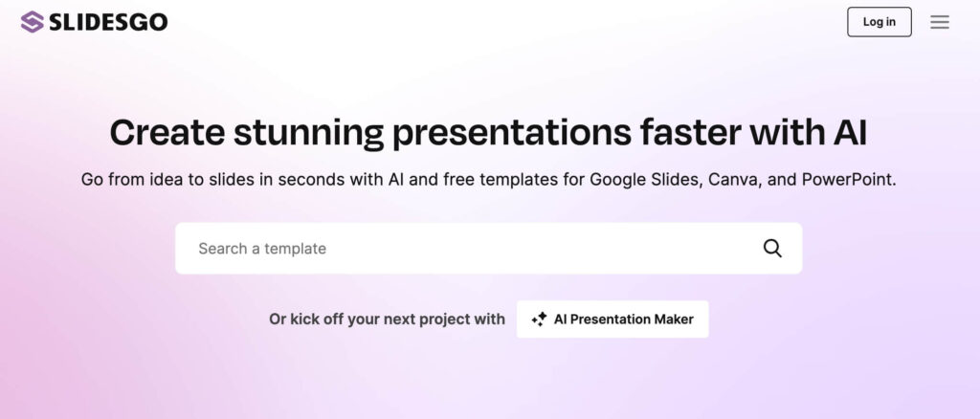Click the word "PowerPoint" in the subtitle
This screenshot has width=980, height=419.
849,180
